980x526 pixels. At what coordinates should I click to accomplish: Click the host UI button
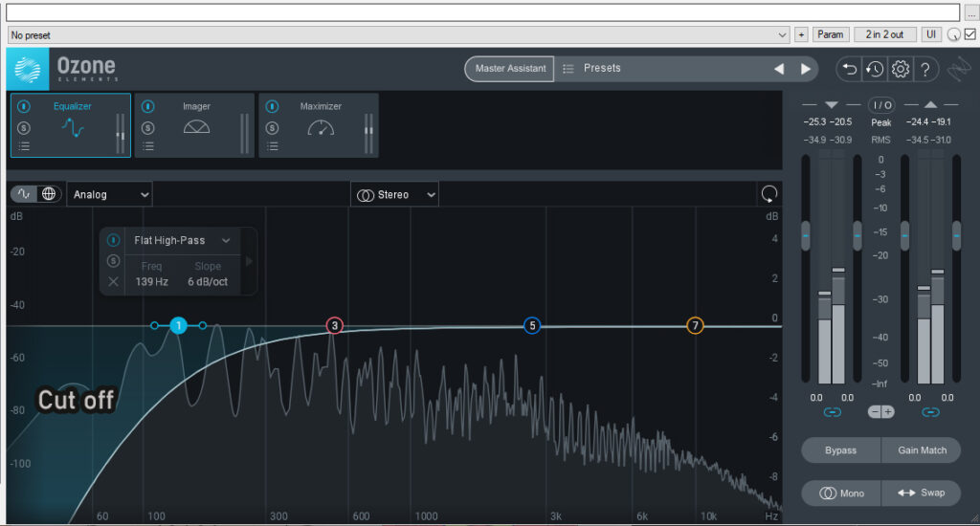[931, 35]
